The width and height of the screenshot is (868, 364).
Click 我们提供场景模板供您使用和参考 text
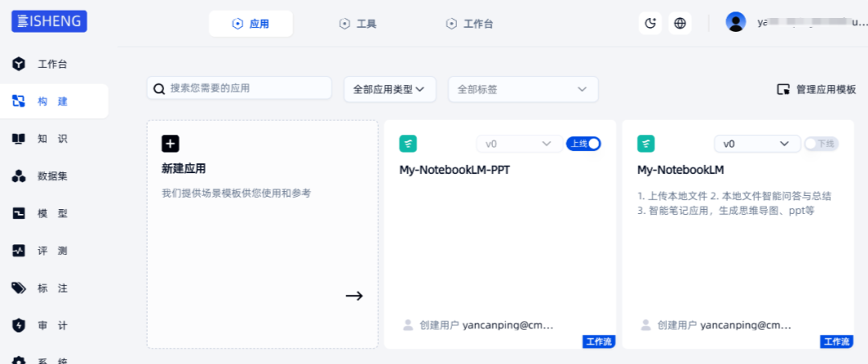[x=236, y=193]
